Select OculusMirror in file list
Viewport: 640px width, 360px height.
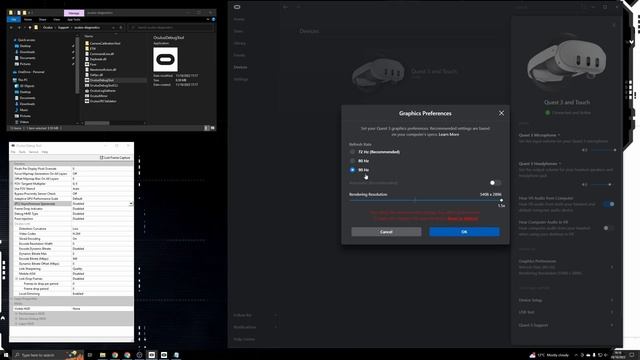[x=98, y=96]
